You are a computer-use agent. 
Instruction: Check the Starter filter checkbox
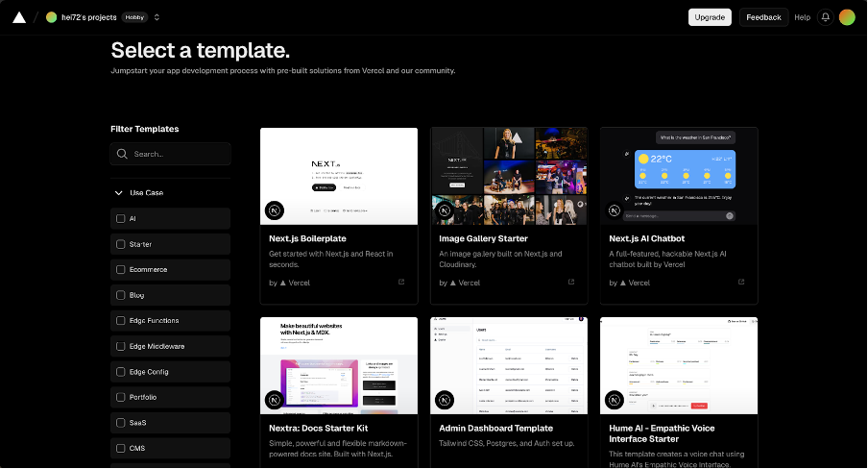coord(121,244)
